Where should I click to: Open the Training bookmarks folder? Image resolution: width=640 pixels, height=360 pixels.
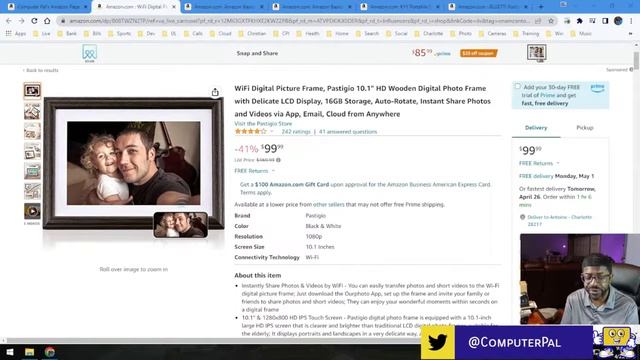pyautogui.click(x=526, y=33)
